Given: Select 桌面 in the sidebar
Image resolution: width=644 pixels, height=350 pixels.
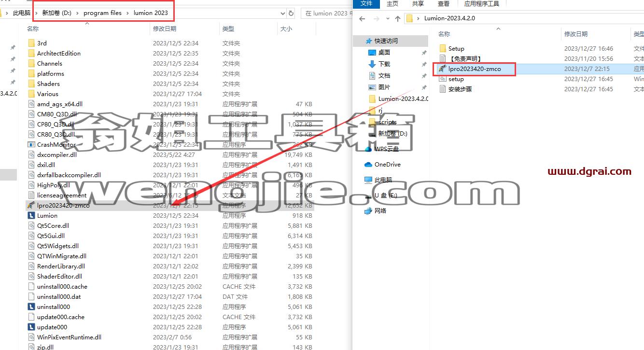Looking at the screenshot, I should tap(384, 53).
